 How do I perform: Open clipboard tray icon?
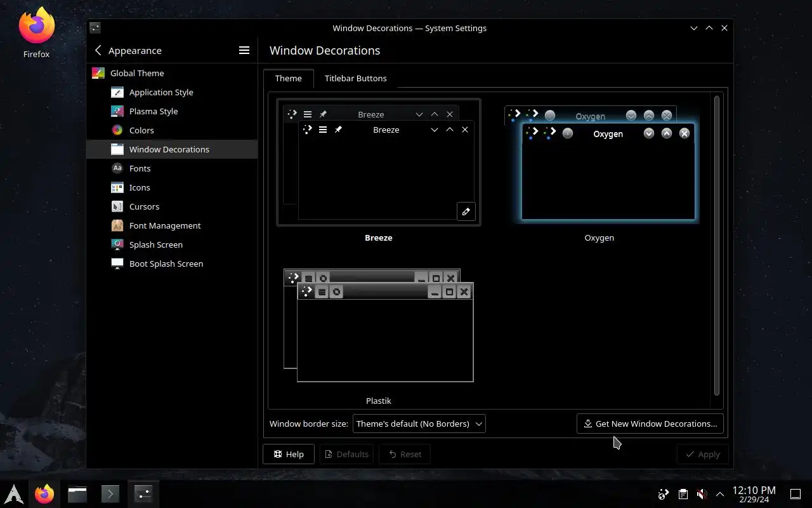pos(683,494)
